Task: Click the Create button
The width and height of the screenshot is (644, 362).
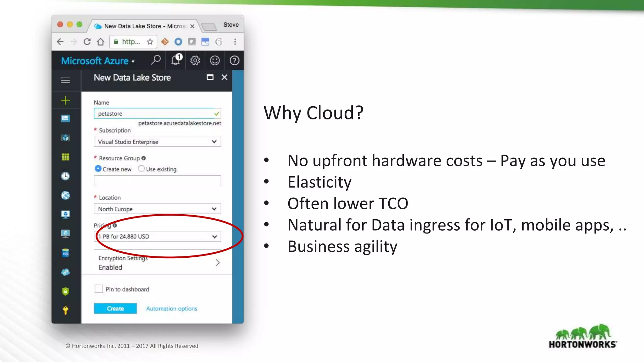Action: 115,309
